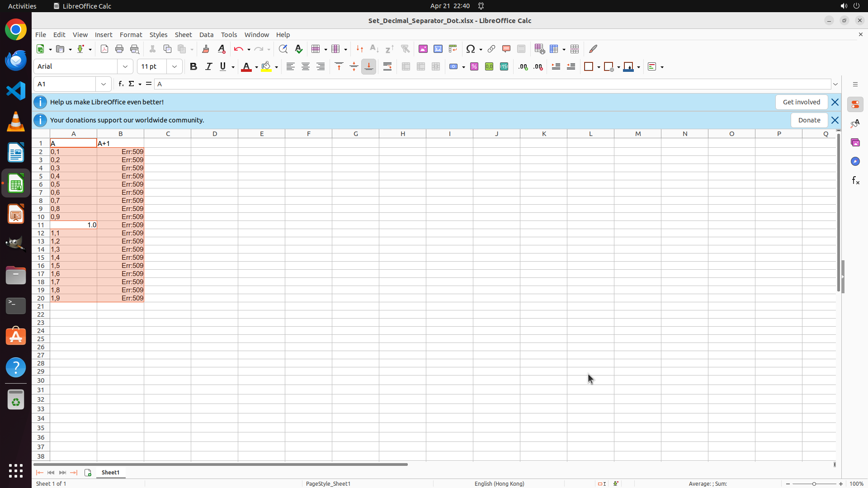868x488 pixels.
Task: Click the Add Decimal Place icon
Action: click(x=523, y=67)
